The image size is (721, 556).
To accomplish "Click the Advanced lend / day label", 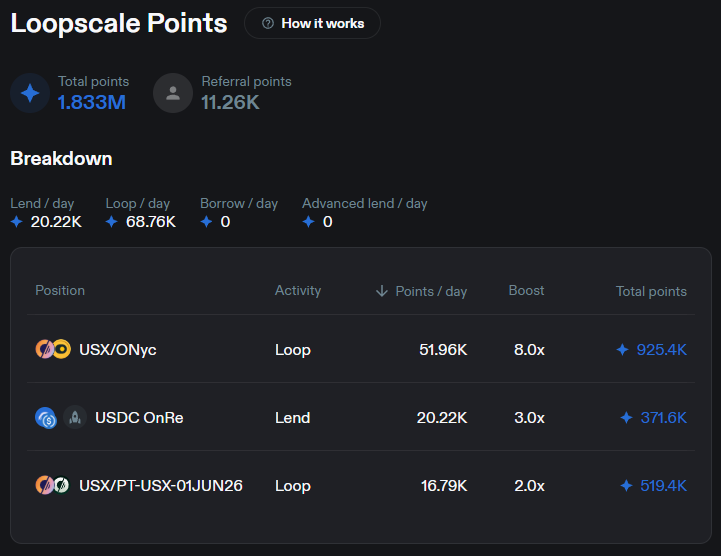I will 365,203.
